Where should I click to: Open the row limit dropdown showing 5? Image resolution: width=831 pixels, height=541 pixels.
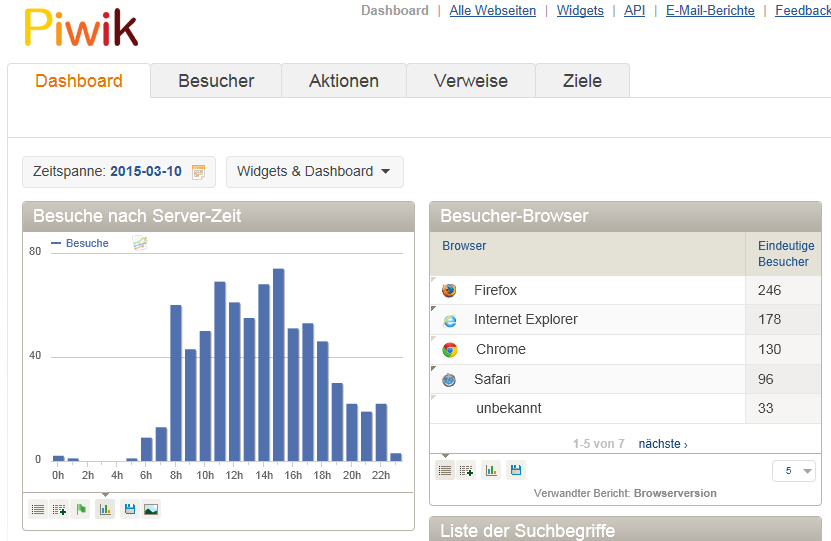[x=793, y=471]
